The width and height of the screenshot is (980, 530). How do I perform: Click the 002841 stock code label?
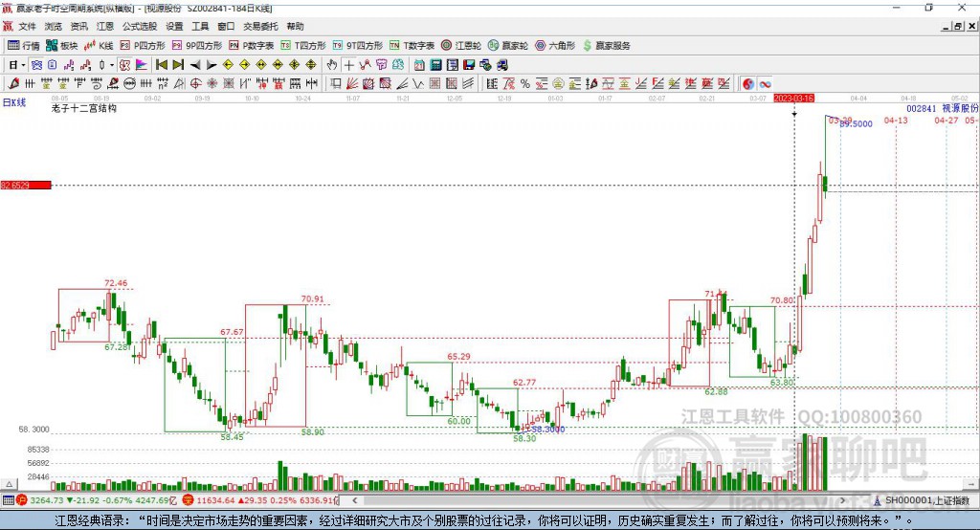click(x=922, y=108)
